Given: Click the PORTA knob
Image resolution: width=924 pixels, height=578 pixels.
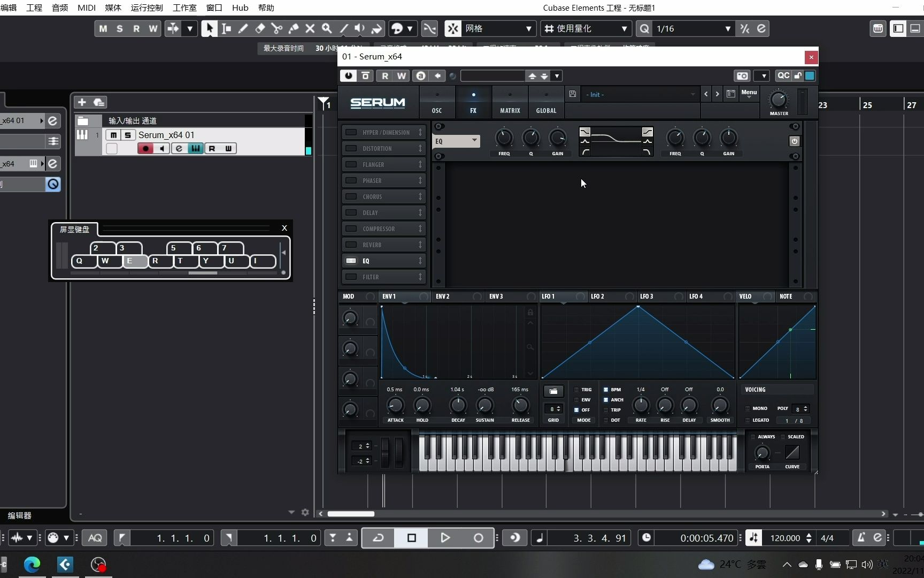Looking at the screenshot, I should pyautogui.click(x=762, y=453).
